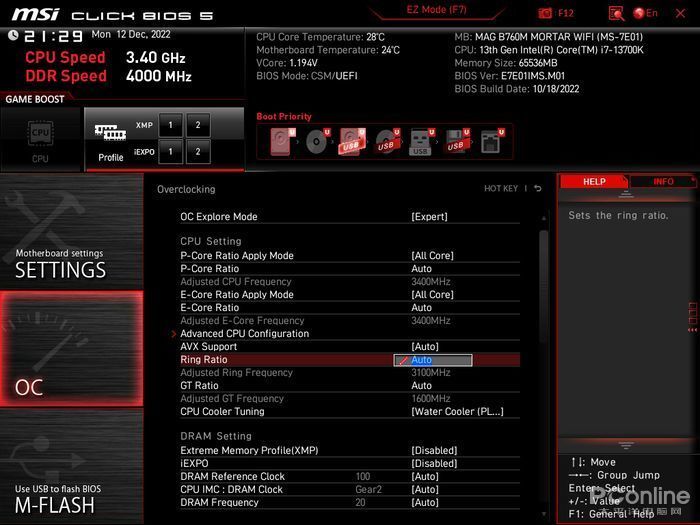The height and width of the screenshot is (525, 700).
Task: Switch to the HELP tab
Action: (x=594, y=181)
